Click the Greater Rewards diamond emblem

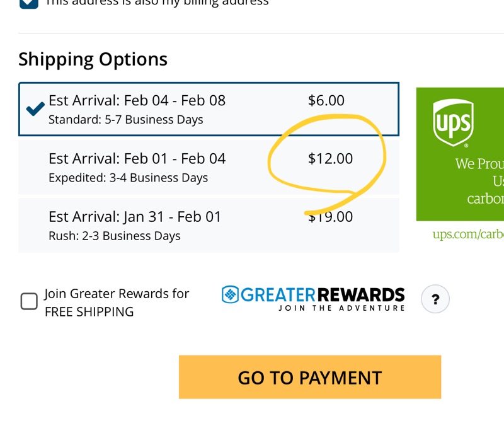231,294
